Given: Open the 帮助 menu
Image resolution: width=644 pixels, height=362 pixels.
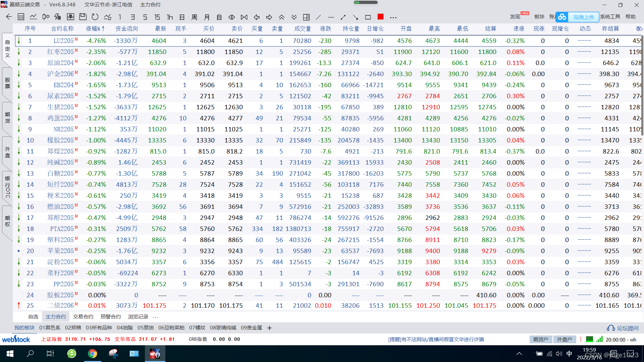Looking at the screenshot, I should [631, 17].
